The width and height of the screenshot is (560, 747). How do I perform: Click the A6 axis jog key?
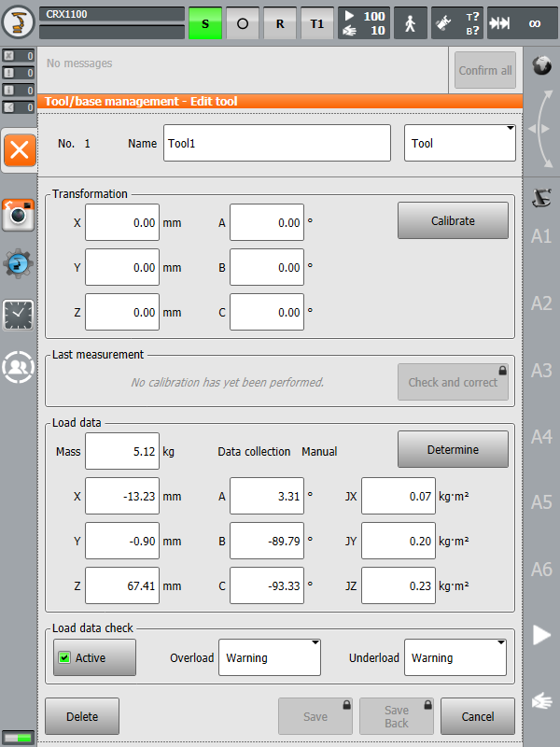(541, 570)
